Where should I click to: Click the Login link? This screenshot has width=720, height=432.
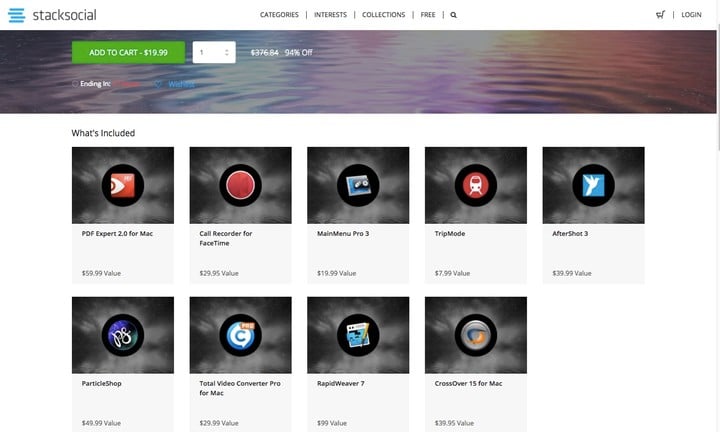691,15
